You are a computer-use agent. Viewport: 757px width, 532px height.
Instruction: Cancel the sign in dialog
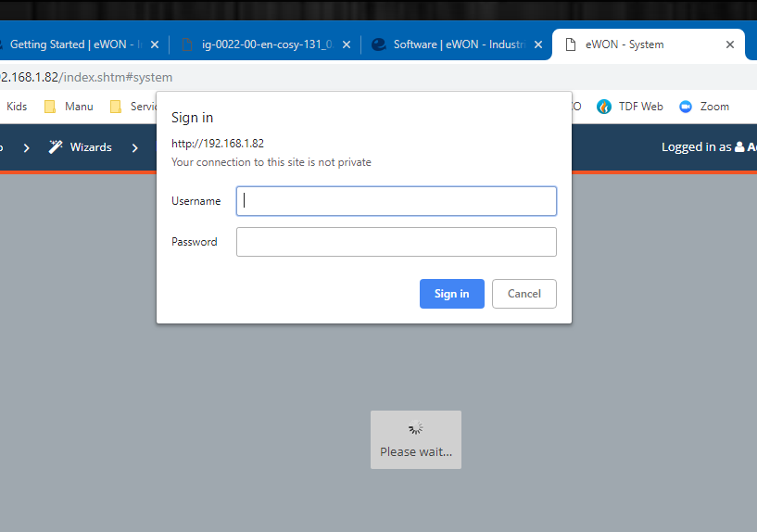524,294
